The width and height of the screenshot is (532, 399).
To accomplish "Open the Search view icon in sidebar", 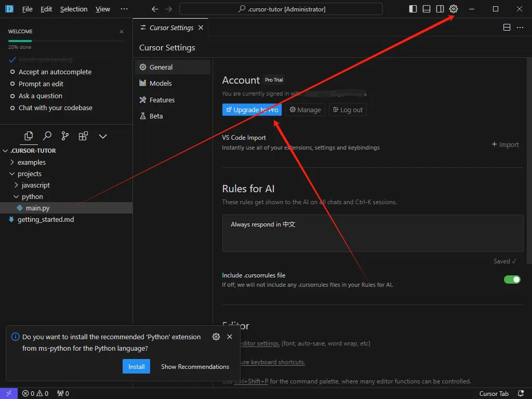I will point(47,136).
